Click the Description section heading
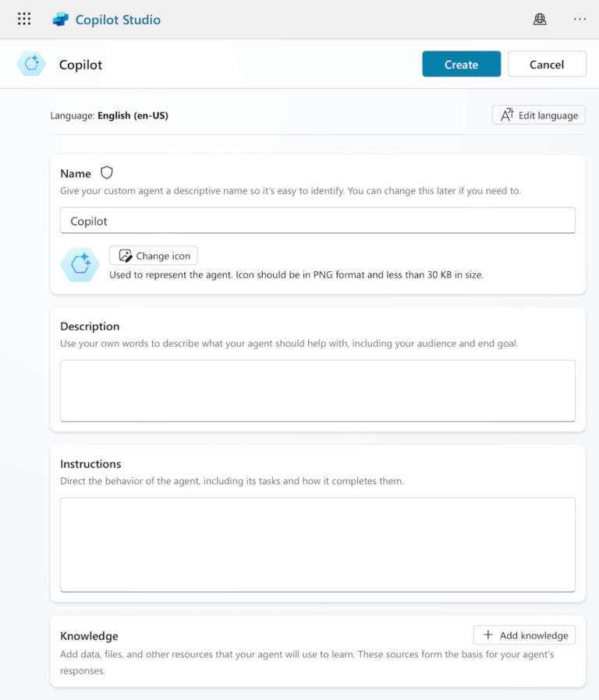 coord(90,327)
